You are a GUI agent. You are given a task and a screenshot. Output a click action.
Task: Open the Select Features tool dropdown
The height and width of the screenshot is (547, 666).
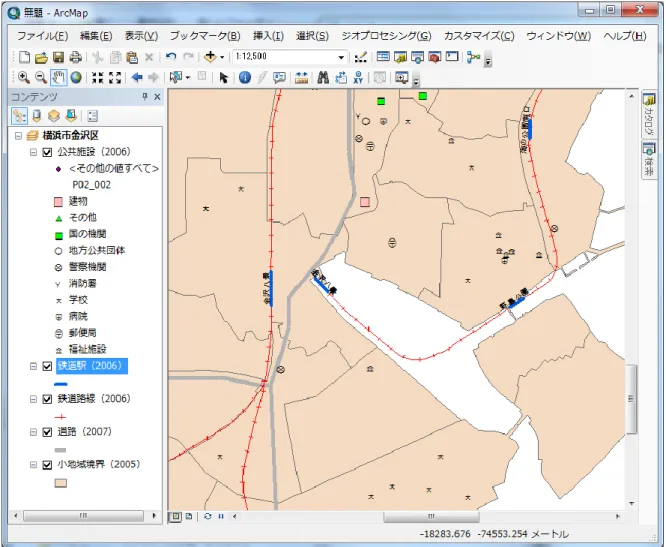pyautogui.click(x=188, y=77)
